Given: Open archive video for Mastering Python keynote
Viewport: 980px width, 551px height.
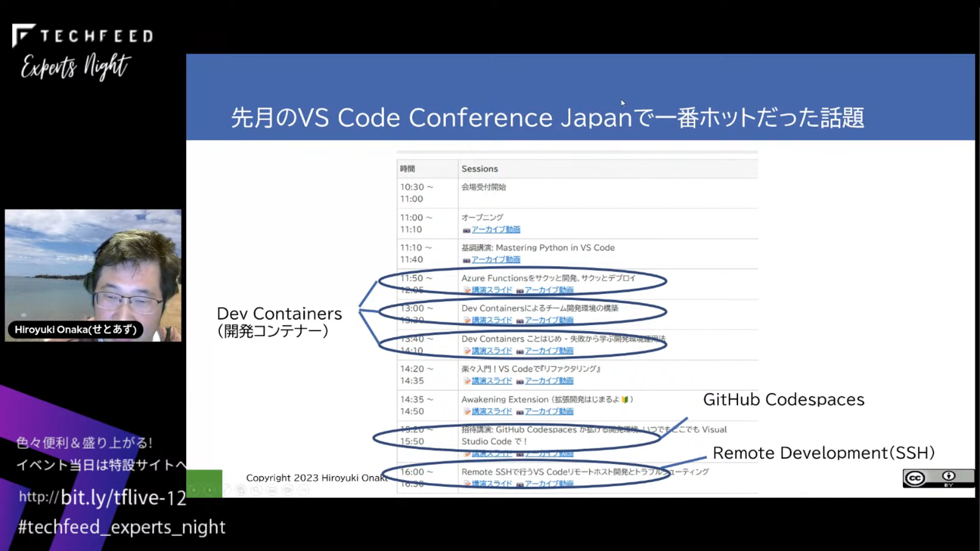Looking at the screenshot, I should tap(495, 260).
